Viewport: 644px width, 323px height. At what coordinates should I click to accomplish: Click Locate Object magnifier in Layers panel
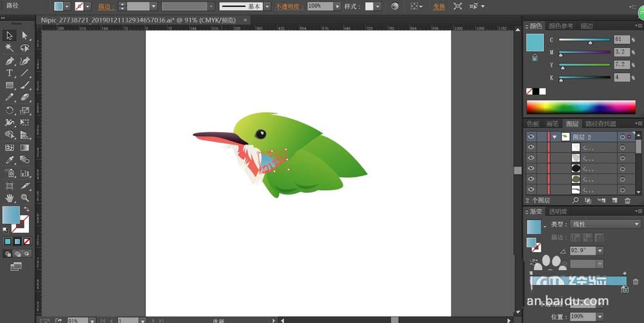[575, 201]
